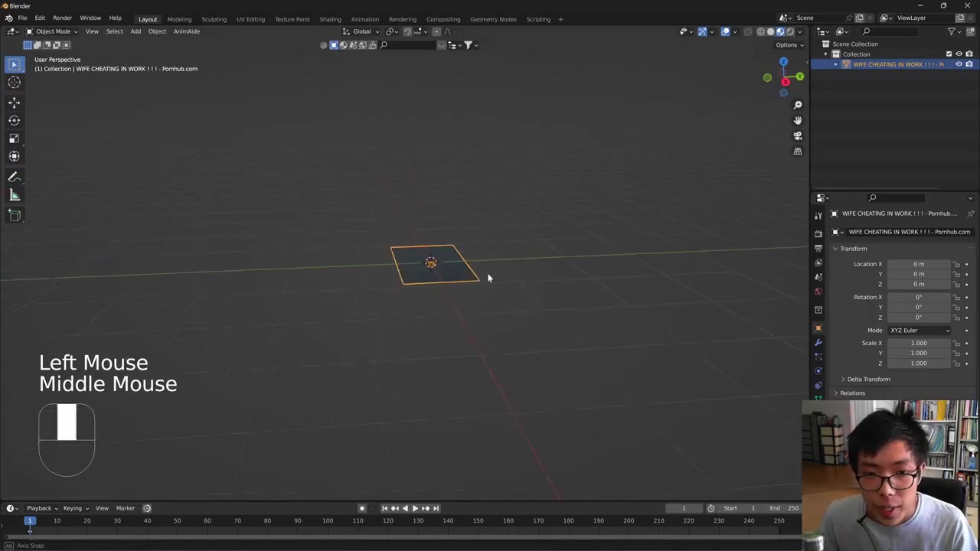Click the Scale X value field

click(918, 343)
